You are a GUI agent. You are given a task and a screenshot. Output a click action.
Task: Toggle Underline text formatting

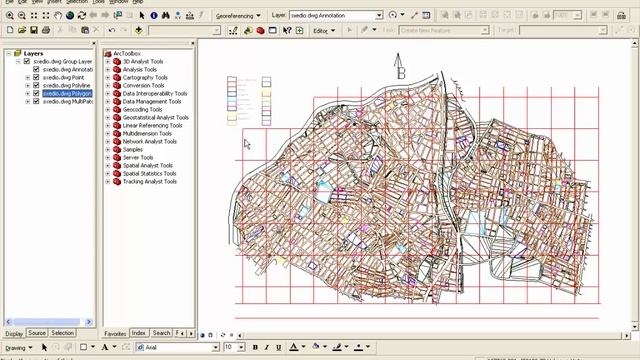point(278,347)
